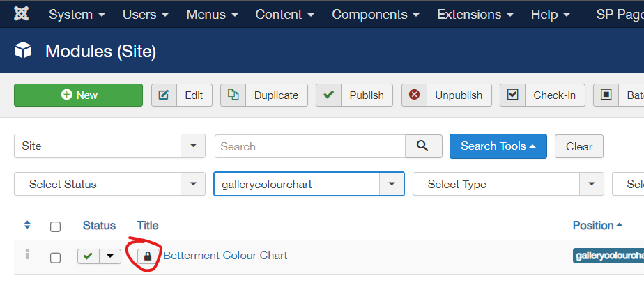Open the Select Type dropdown
The height and width of the screenshot is (294, 644).
pos(508,184)
